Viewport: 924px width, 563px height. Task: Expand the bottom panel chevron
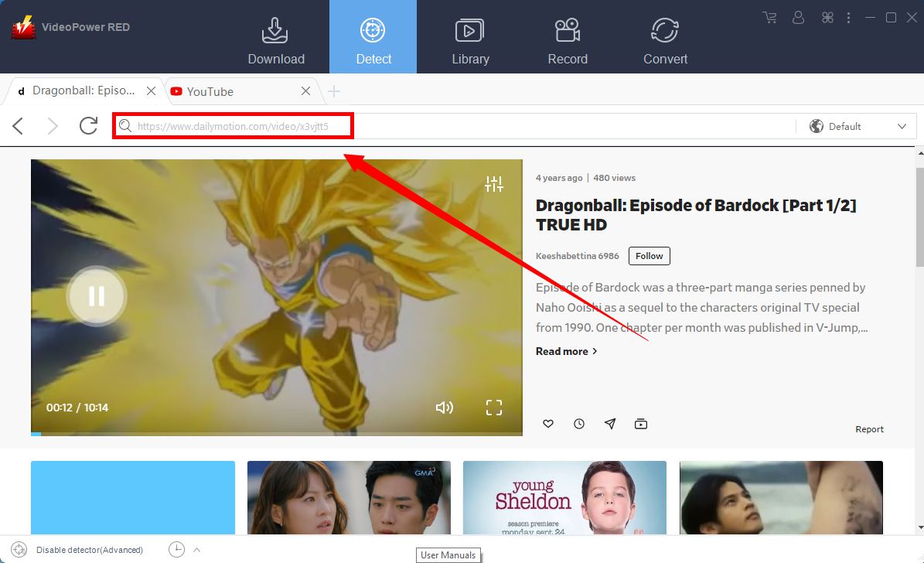pos(197,549)
